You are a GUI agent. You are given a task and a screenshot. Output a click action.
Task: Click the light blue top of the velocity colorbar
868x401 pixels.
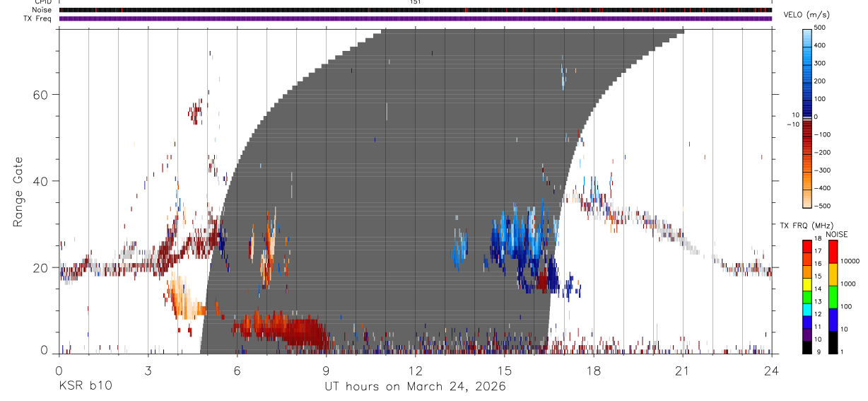pyautogui.click(x=807, y=37)
